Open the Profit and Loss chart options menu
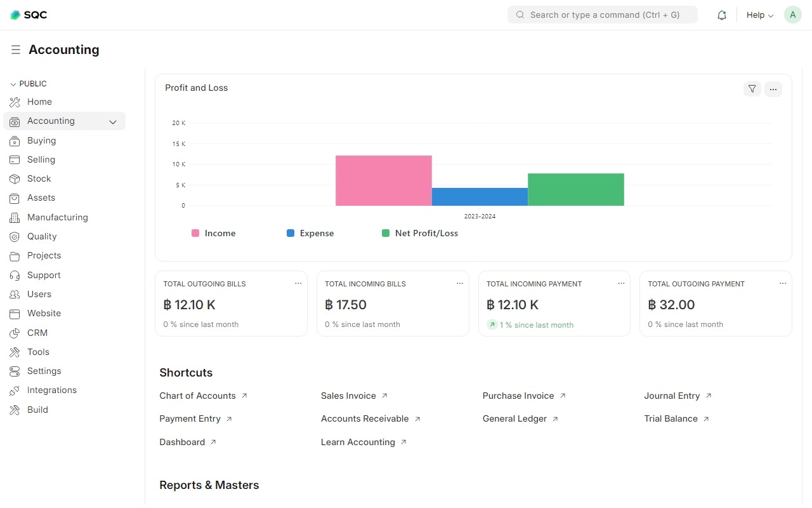The width and height of the screenshot is (812, 508). coord(773,89)
